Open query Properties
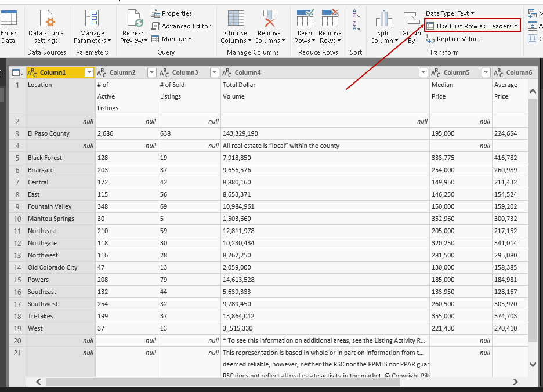Viewport: 543px width, 392px height. 172,13
